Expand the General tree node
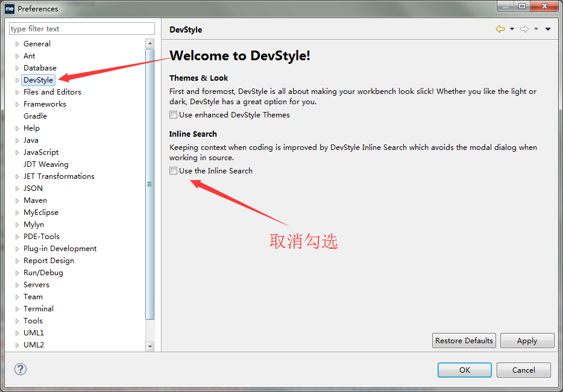This screenshot has width=563, height=392. [17, 44]
